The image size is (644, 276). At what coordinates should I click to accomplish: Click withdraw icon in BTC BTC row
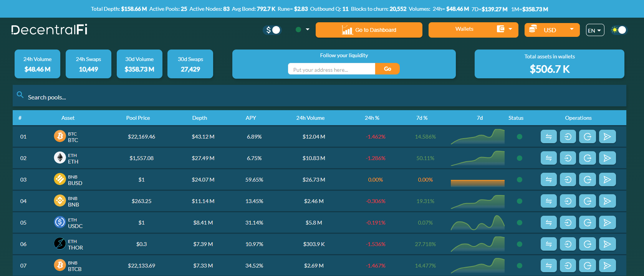point(588,137)
